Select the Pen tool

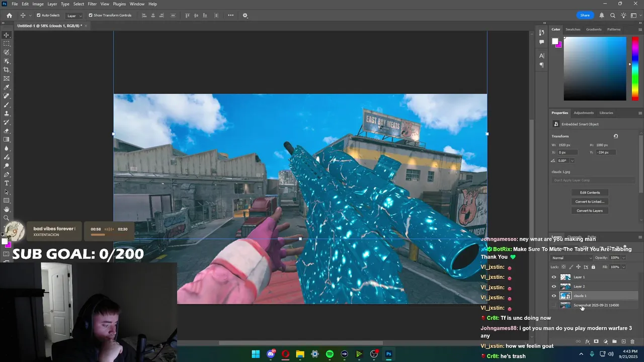7,174
